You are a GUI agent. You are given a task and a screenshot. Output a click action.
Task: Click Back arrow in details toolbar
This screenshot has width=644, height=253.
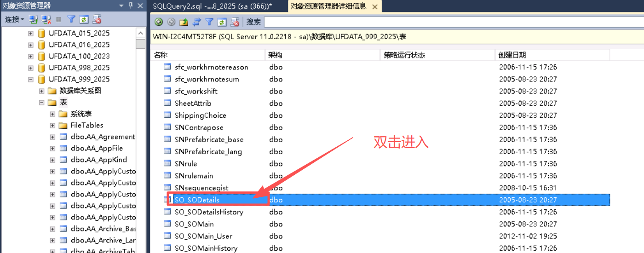coord(159,22)
